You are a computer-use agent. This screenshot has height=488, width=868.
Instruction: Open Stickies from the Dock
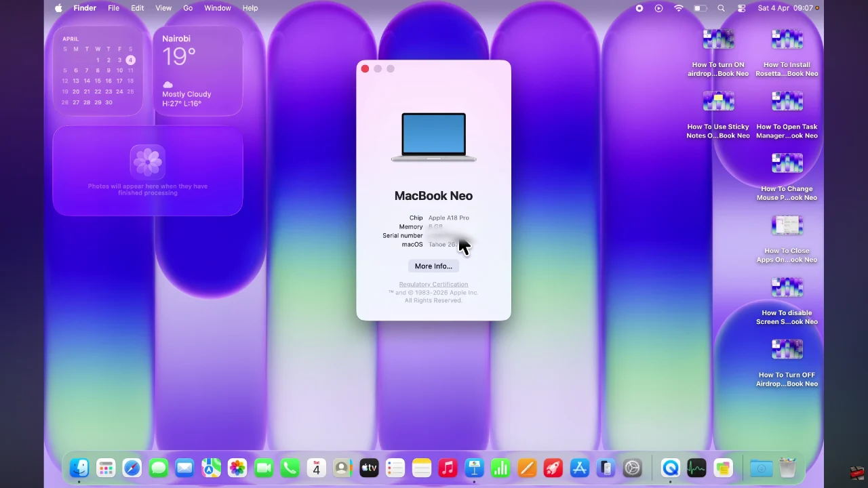click(723, 468)
